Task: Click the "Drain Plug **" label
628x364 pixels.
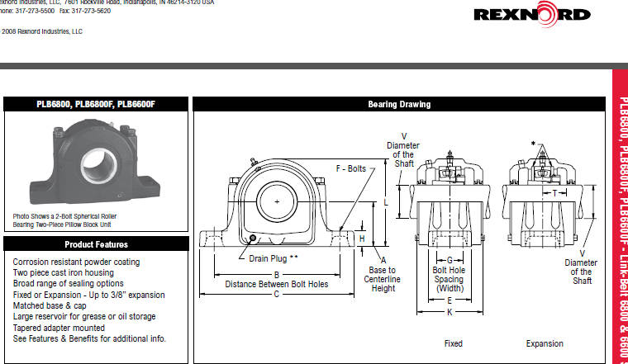Action: [274, 258]
